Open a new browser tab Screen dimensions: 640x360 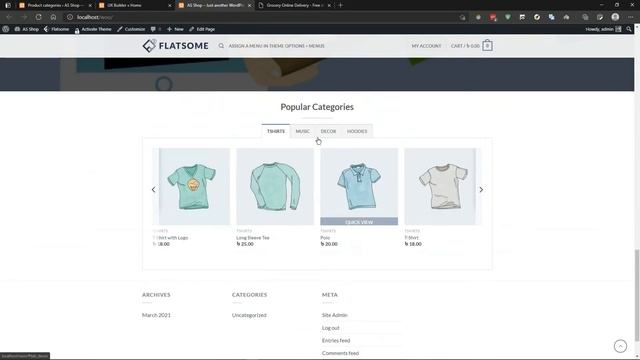[341, 5]
